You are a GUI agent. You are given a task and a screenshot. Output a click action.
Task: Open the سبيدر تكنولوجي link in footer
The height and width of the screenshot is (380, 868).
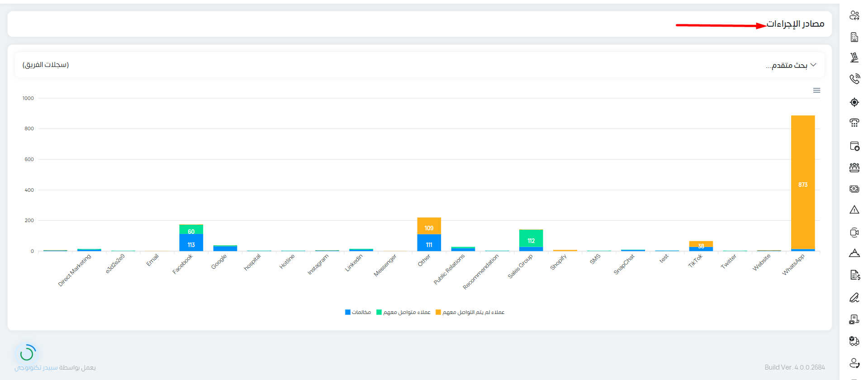tap(36, 367)
